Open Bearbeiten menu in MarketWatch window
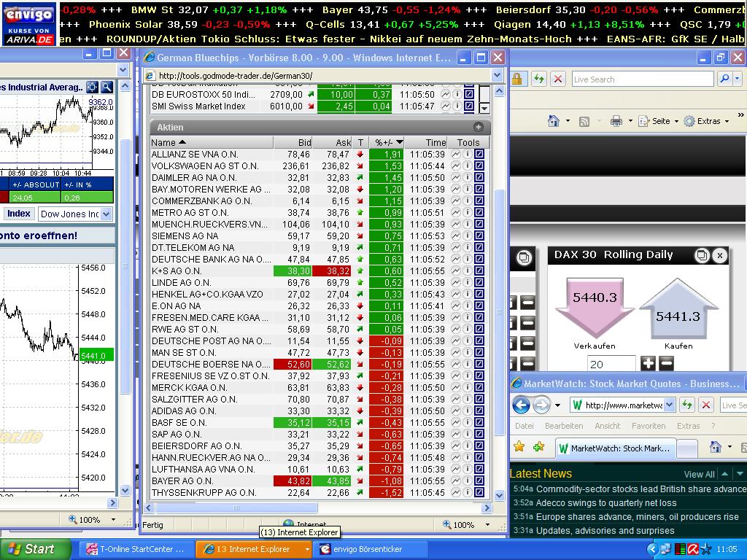The width and height of the screenshot is (747, 560). [564, 426]
